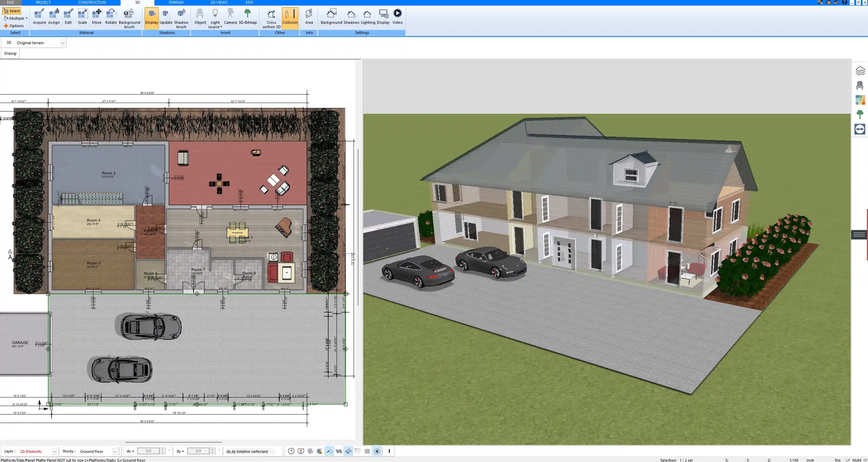Viewport: 868px width, 462px height.
Task: Open the plants catalog in the right sidebar
Action: [860, 114]
